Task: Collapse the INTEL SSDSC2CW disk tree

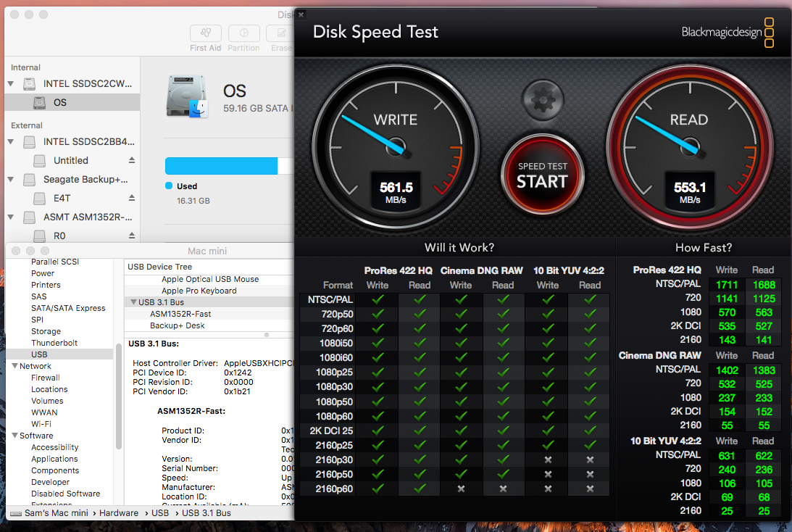Action: click(x=11, y=83)
